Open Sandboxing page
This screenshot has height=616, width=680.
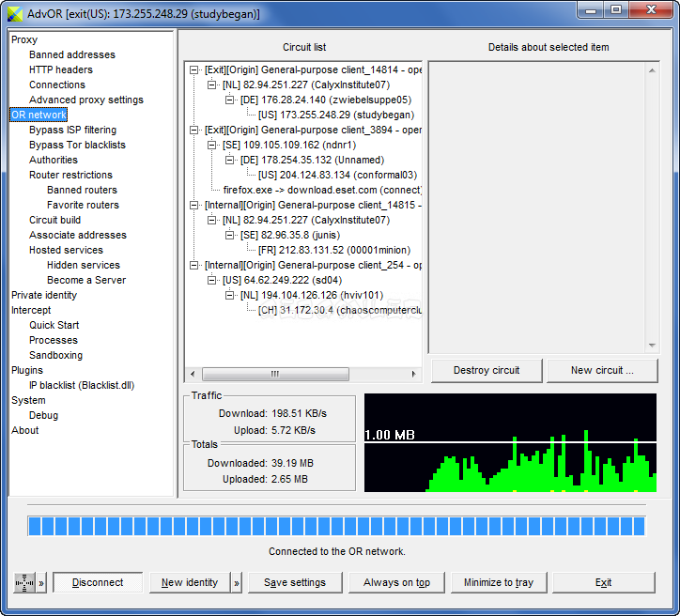(55, 356)
